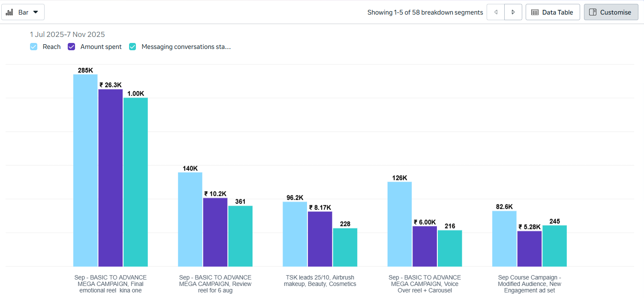This screenshot has height=298, width=644.
Task: Click the Customise button
Action: (x=611, y=12)
